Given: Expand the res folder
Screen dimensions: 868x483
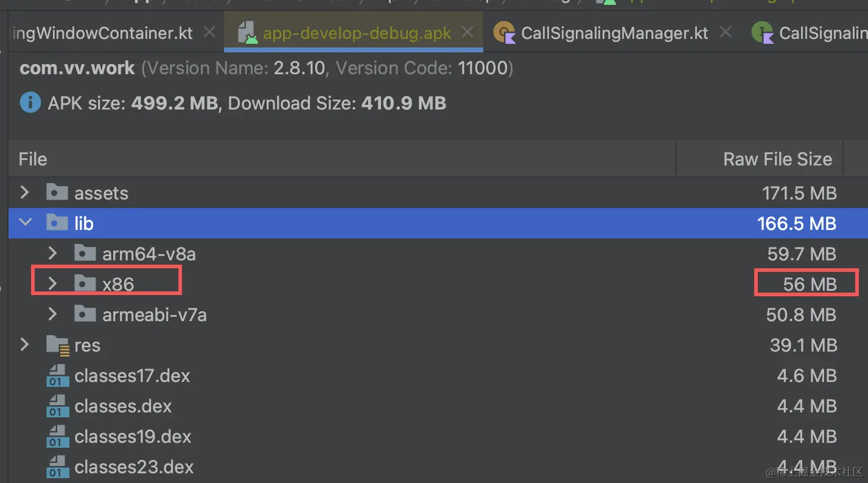Looking at the screenshot, I should [24, 345].
